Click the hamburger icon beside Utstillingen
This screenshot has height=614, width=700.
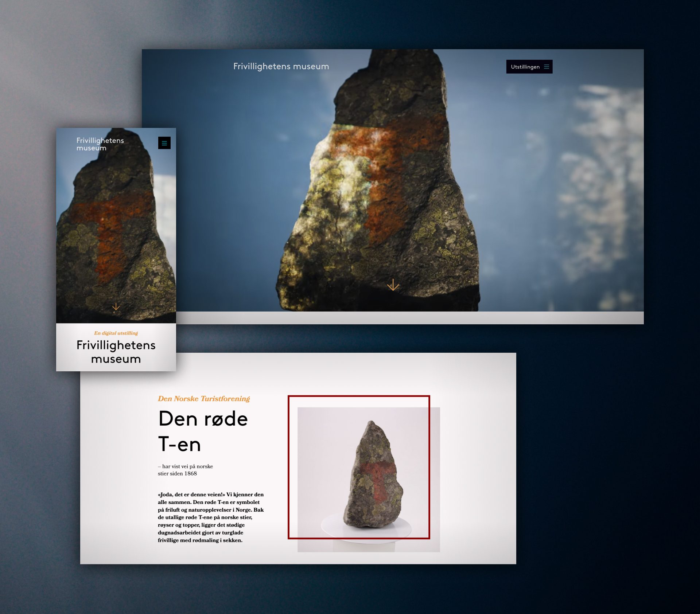[x=546, y=67]
